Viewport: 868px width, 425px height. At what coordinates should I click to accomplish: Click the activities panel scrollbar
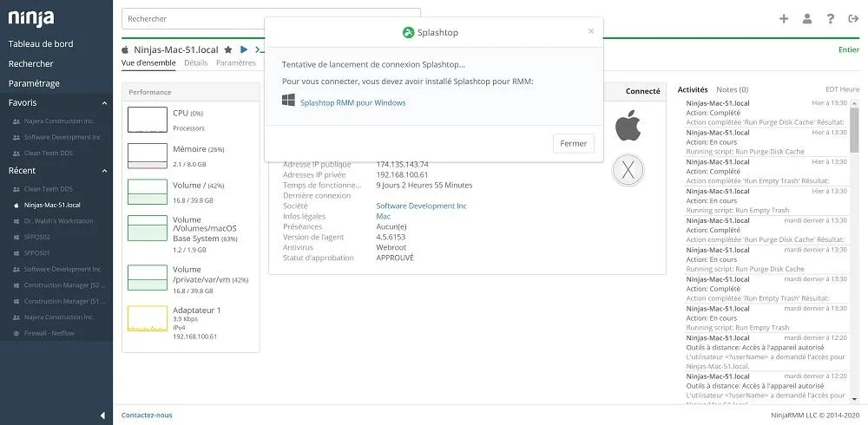tap(855, 130)
